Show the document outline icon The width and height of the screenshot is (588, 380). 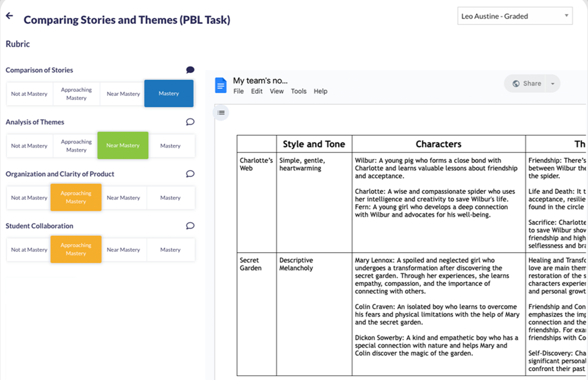(x=221, y=113)
